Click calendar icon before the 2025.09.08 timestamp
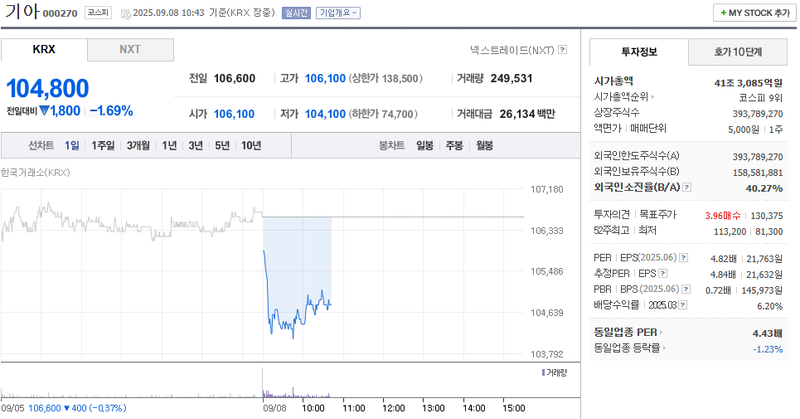800x419 pixels. tap(125, 13)
